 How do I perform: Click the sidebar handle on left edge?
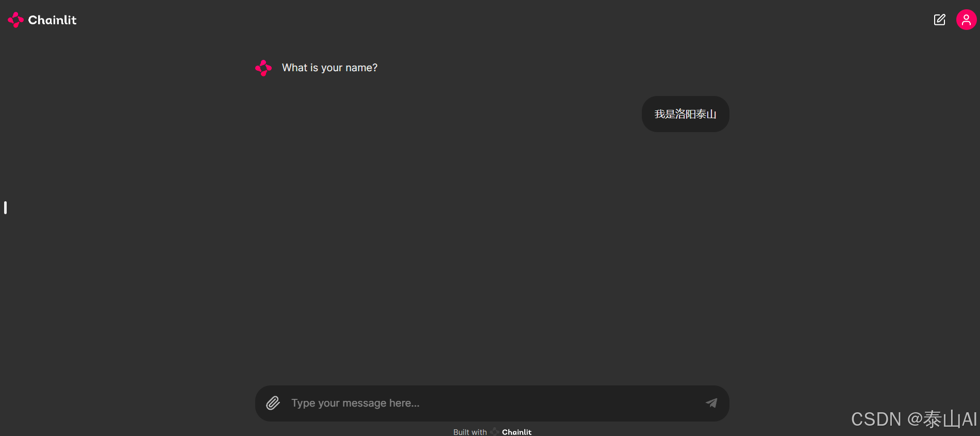pos(5,207)
